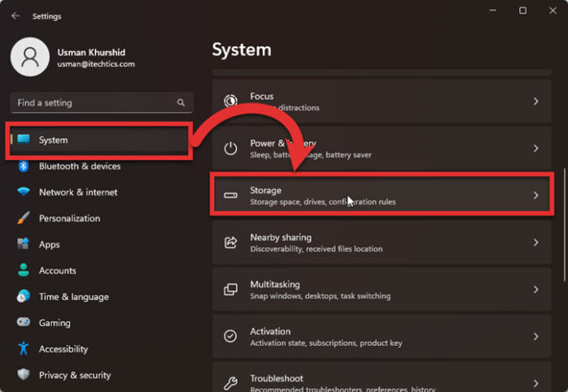Click the Accounts person icon
The height and width of the screenshot is (392, 568).
(24, 270)
